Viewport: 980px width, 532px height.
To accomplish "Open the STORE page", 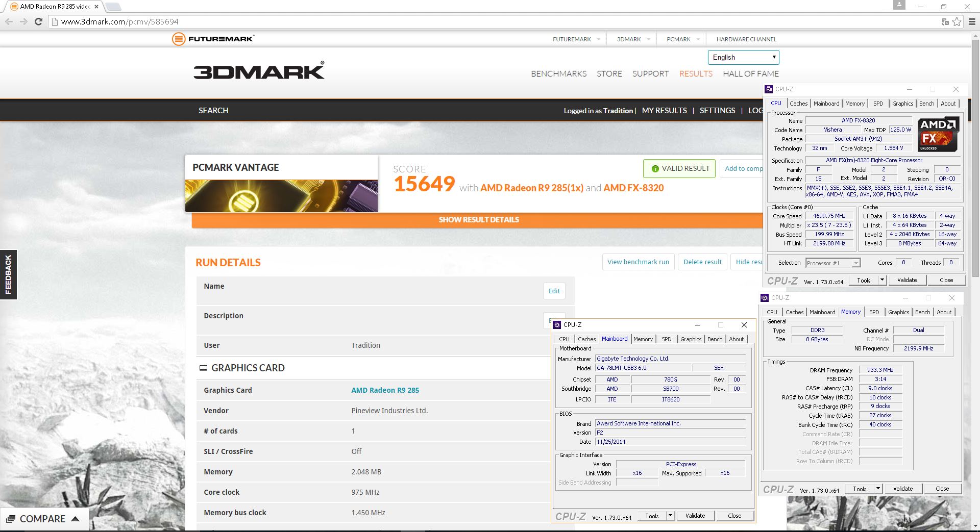I will pyautogui.click(x=609, y=74).
